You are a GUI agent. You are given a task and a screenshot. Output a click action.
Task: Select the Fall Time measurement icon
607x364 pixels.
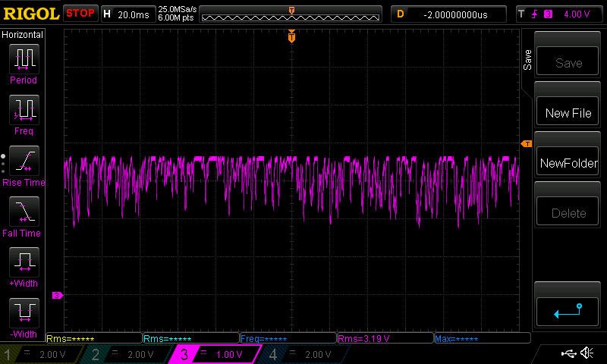(24, 212)
